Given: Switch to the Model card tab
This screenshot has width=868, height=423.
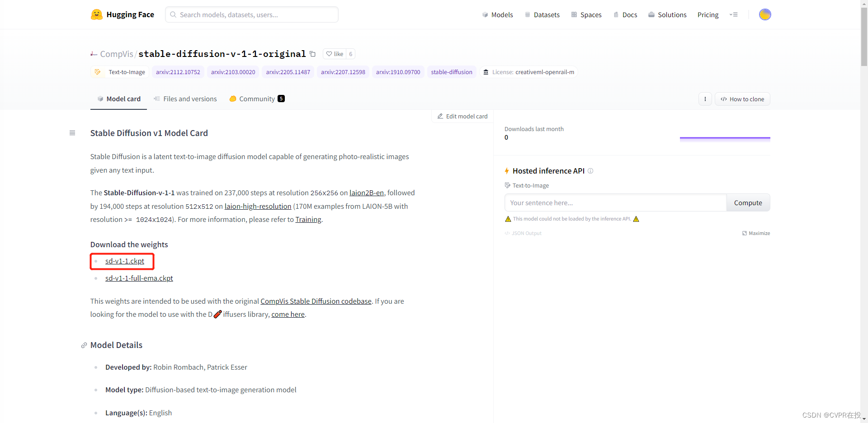Looking at the screenshot, I should coord(119,99).
